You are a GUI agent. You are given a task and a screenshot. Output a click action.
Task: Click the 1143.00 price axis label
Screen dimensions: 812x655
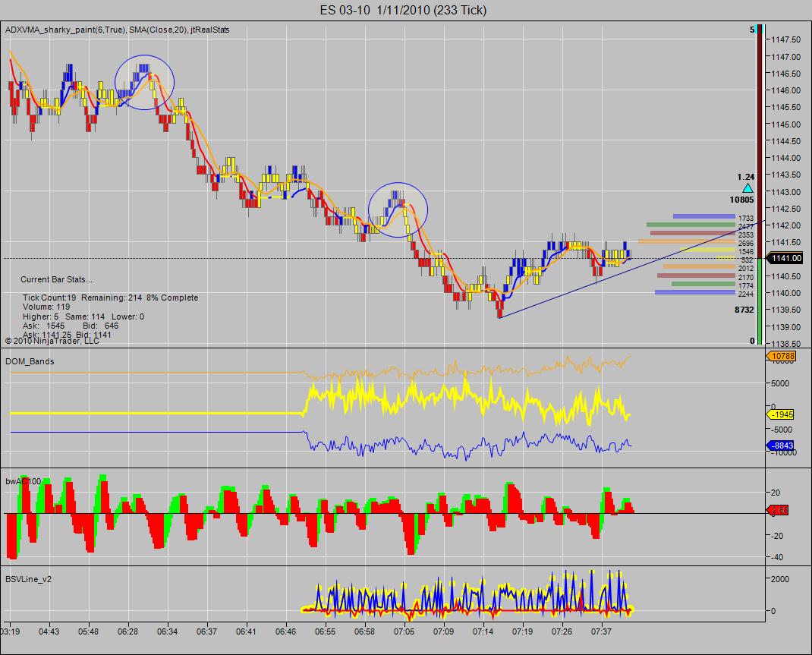click(x=786, y=191)
